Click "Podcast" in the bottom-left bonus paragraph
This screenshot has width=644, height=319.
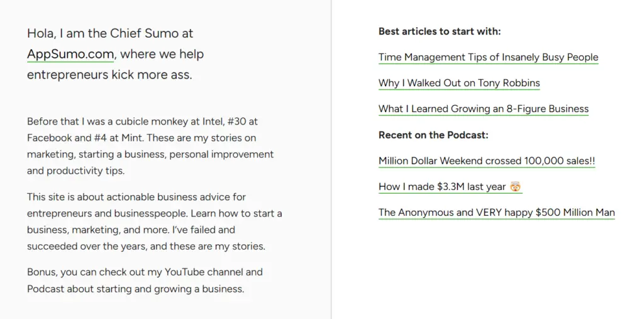pos(43,289)
